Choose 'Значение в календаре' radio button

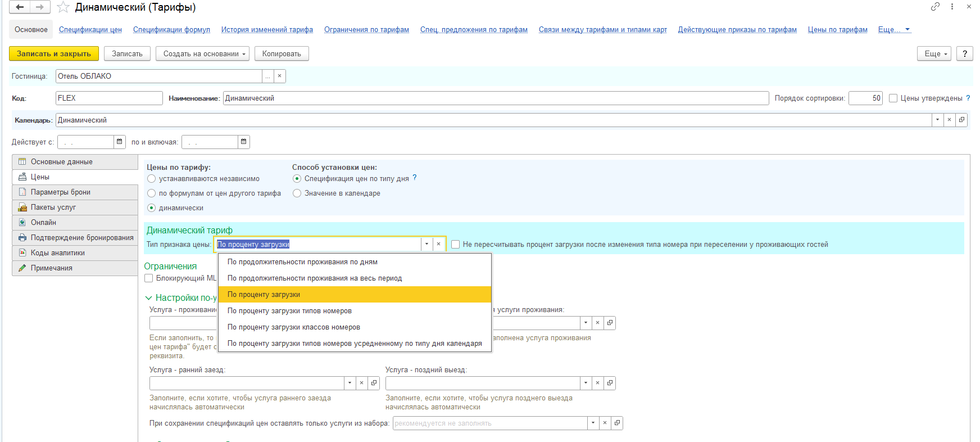297,193
